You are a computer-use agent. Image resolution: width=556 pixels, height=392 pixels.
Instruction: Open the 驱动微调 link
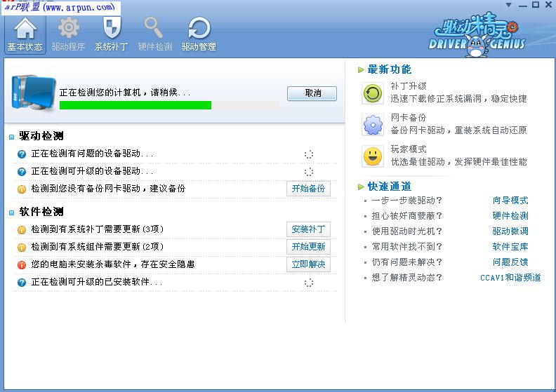tap(510, 231)
